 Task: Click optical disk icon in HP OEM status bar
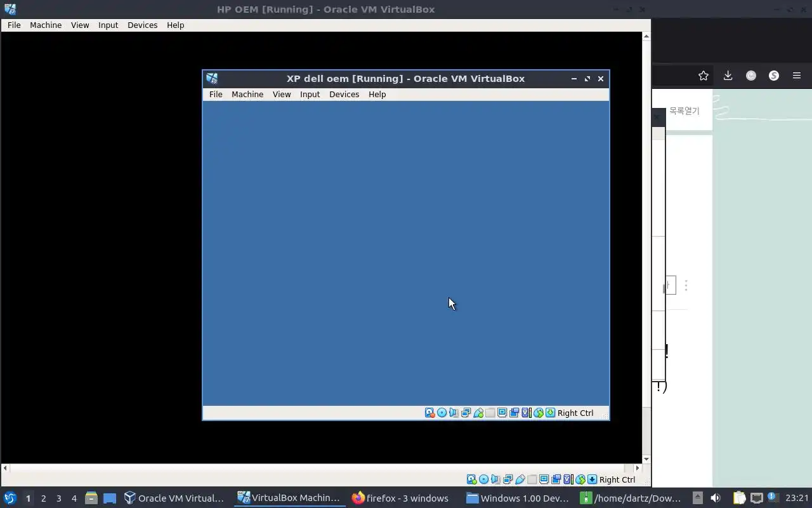[483, 479]
